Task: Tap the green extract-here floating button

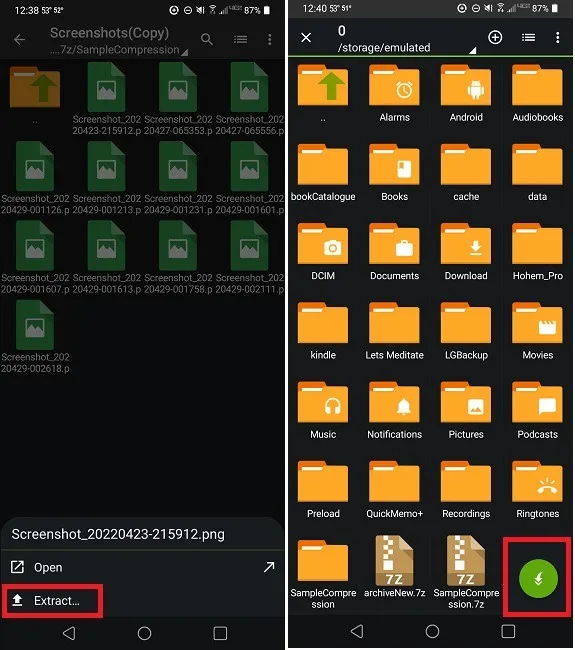Action: pos(538,578)
